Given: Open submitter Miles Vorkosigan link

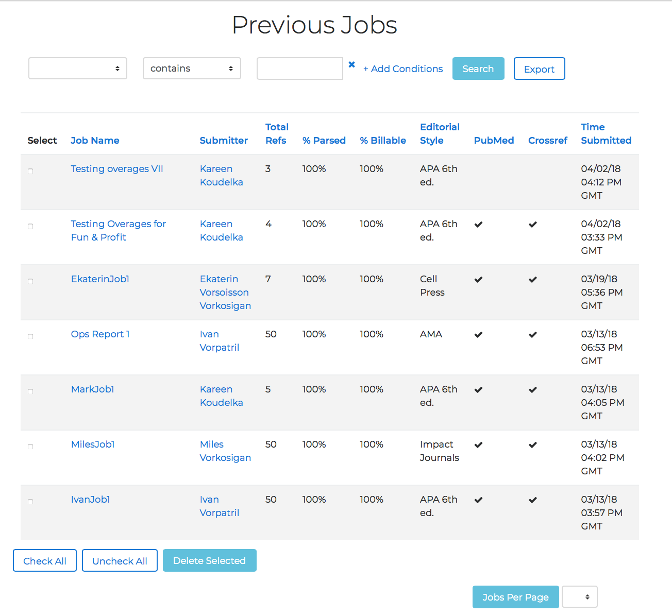Looking at the screenshot, I should (x=225, y=451).
